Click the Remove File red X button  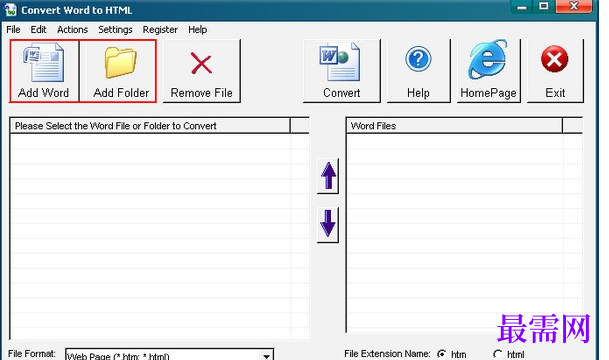[x=202, y=71]
